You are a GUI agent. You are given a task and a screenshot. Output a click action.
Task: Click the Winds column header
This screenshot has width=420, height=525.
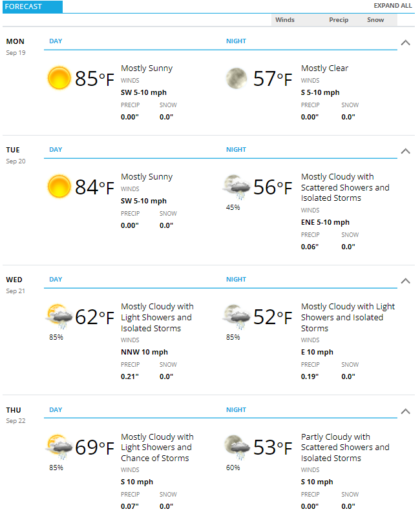tap(285, 20)
